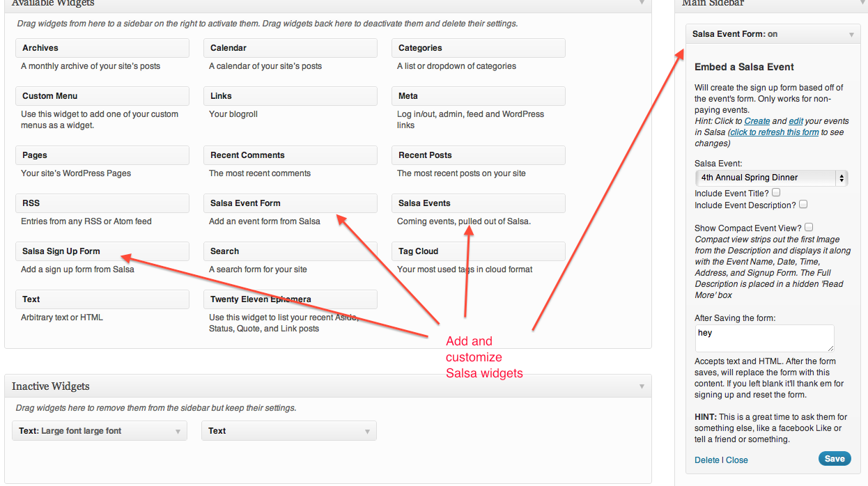Collapse the Salsa Event Form widget arrow

click(x=851, y=34)
